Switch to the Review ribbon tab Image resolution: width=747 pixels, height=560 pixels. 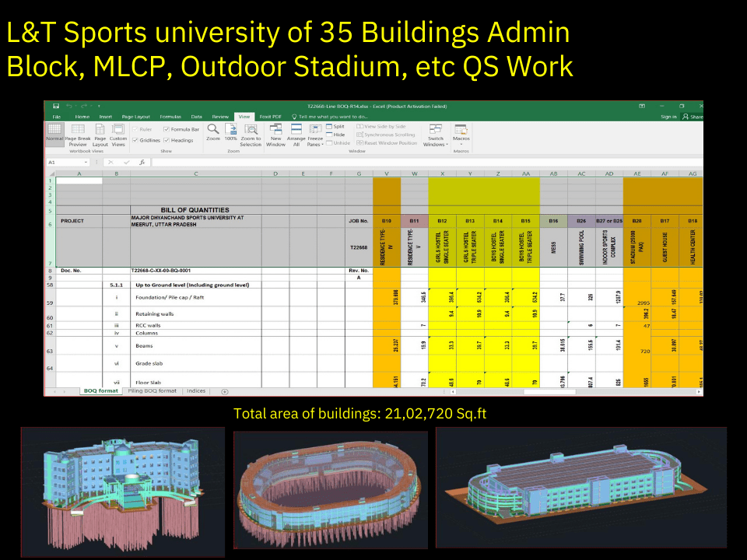pyautogui.click(x=220, y=117)
